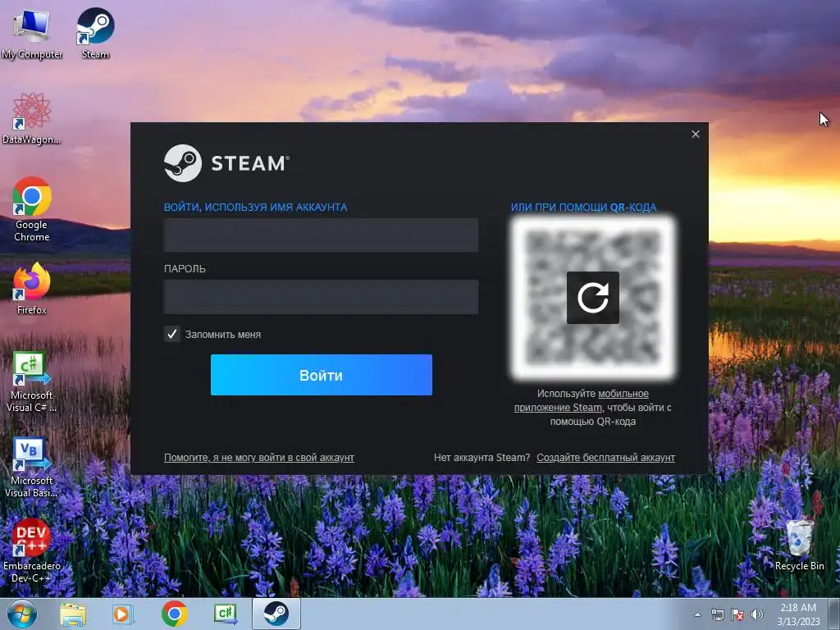Click the "Запомнить меня" label text

tap(223, 335)
